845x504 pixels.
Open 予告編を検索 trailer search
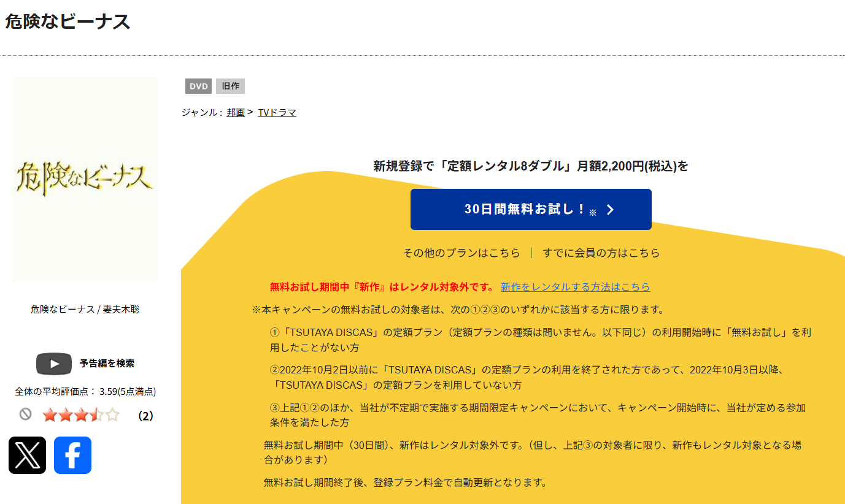click(x=107, y=363)
